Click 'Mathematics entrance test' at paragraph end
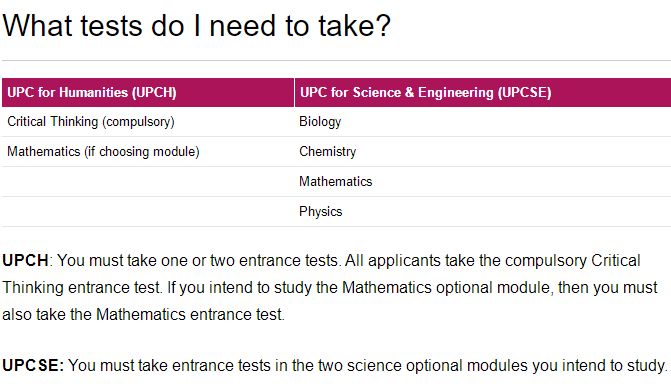The image size is (671, 384). [189, 315]
